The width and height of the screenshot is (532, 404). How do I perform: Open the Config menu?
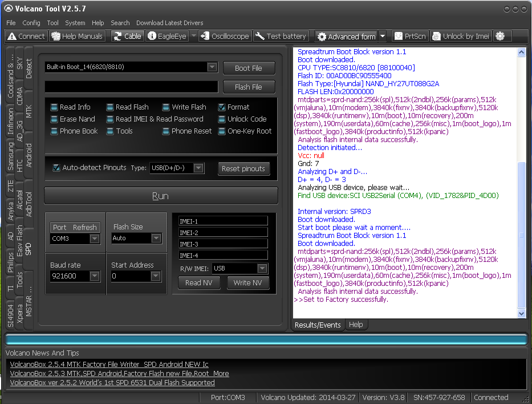tap(31, 23)
